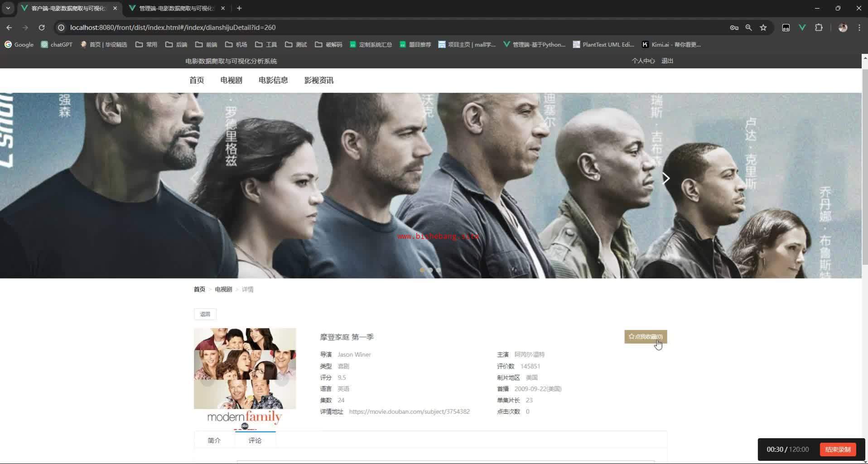Select the review count 145851
Viewport: 868px width, 464px height.
[530, 366]
